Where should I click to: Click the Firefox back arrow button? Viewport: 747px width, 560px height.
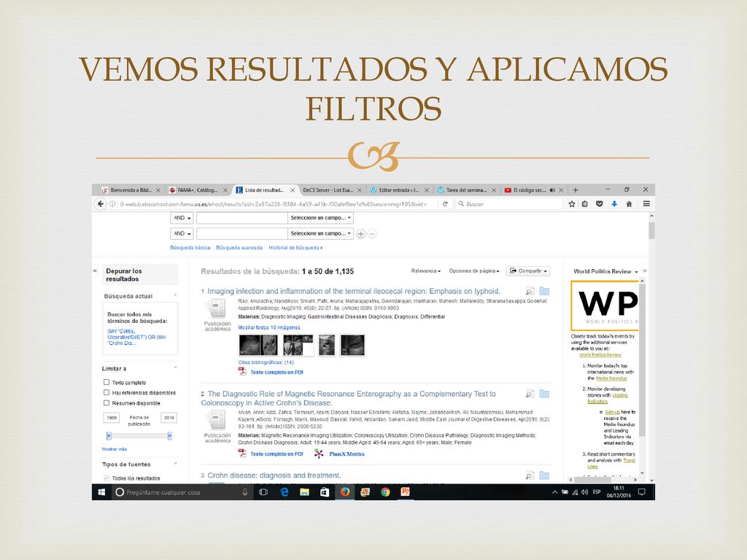[100, 204]
